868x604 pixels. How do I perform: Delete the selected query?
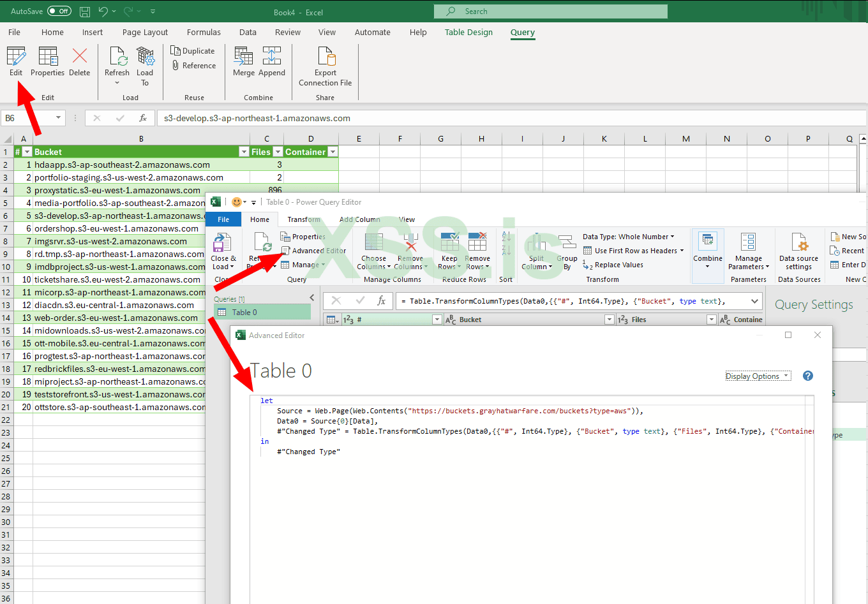pos(79,61)
